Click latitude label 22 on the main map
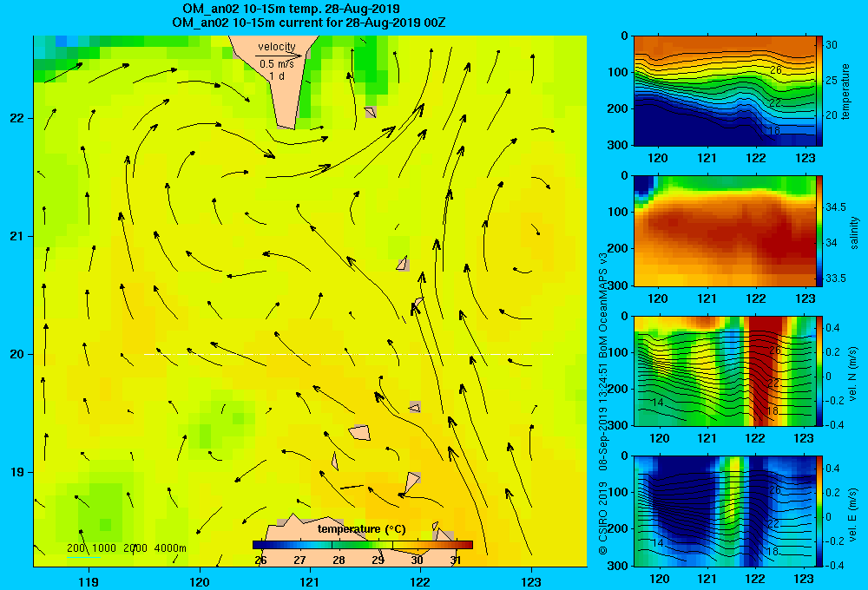The image size is (868, 590). [x=16, y=118]
